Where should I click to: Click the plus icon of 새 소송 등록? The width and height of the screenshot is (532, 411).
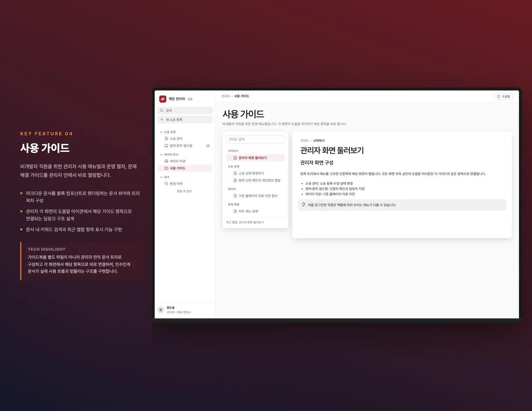[162, 120]
